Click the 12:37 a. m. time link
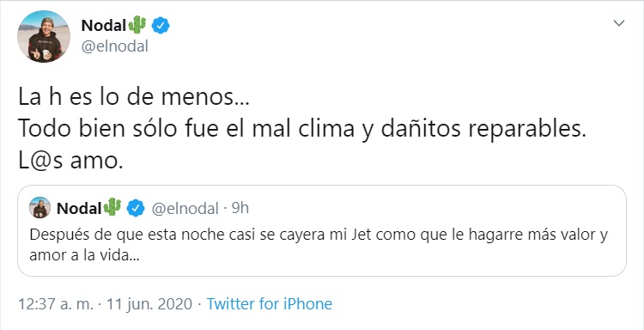The image size is (644, 330). (57, 304)
